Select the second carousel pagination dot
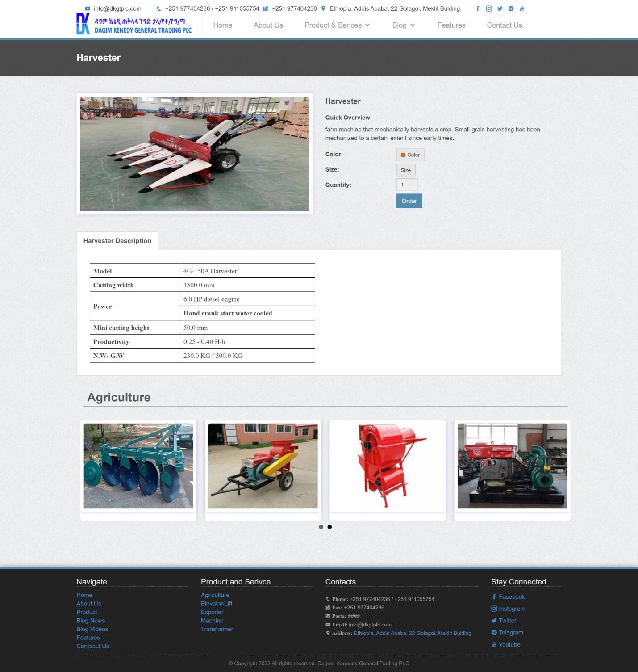Viewport: 638px width, 672px height. point(329,527)
